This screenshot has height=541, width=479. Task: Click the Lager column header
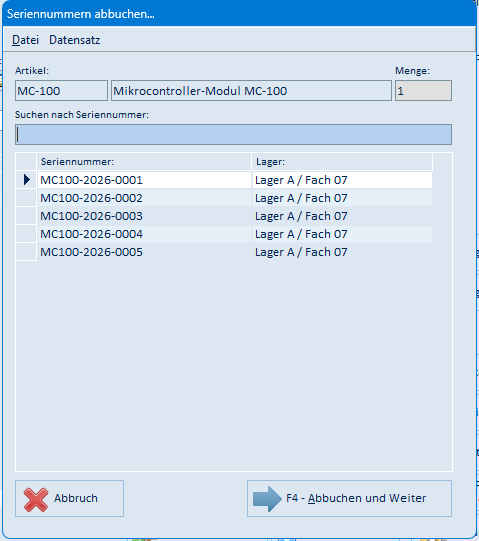[342, 161]
